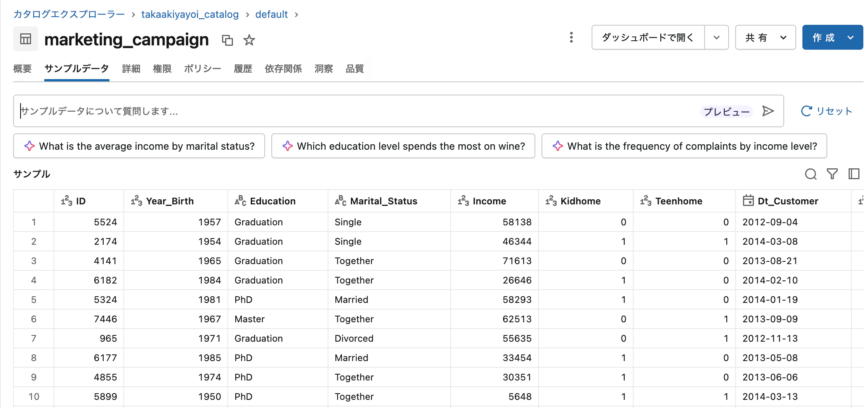Open the 履歴 history tab
This screenshot has width=868, height=408.
[x=243, y=69]
